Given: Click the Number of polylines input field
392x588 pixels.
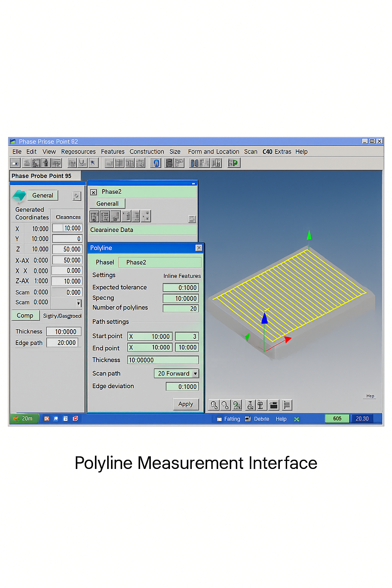Looking at the screenshot, I should pyautogui.click(x=180, y=308).
